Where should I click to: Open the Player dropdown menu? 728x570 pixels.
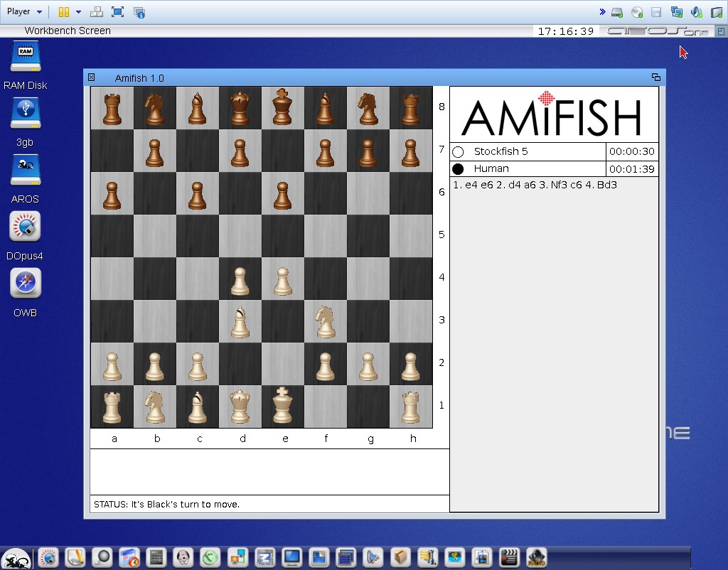(x=24, y=12)
